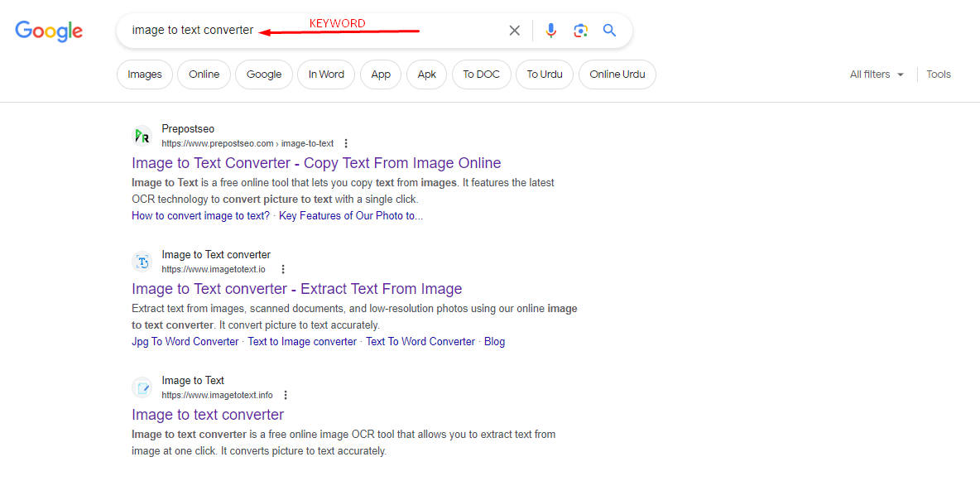Select the Online filter chip
Viewport: 980px width, 481px height.
point(204,75)
